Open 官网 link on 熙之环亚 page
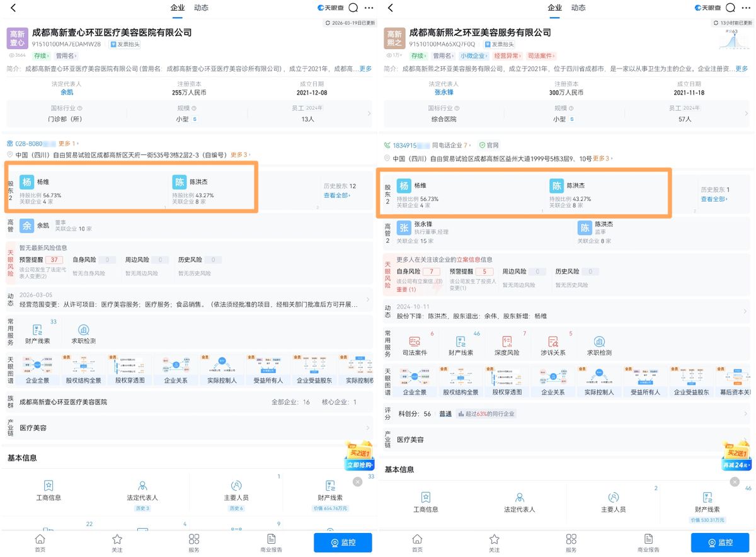Screen dimensions: 756x557 488,146
